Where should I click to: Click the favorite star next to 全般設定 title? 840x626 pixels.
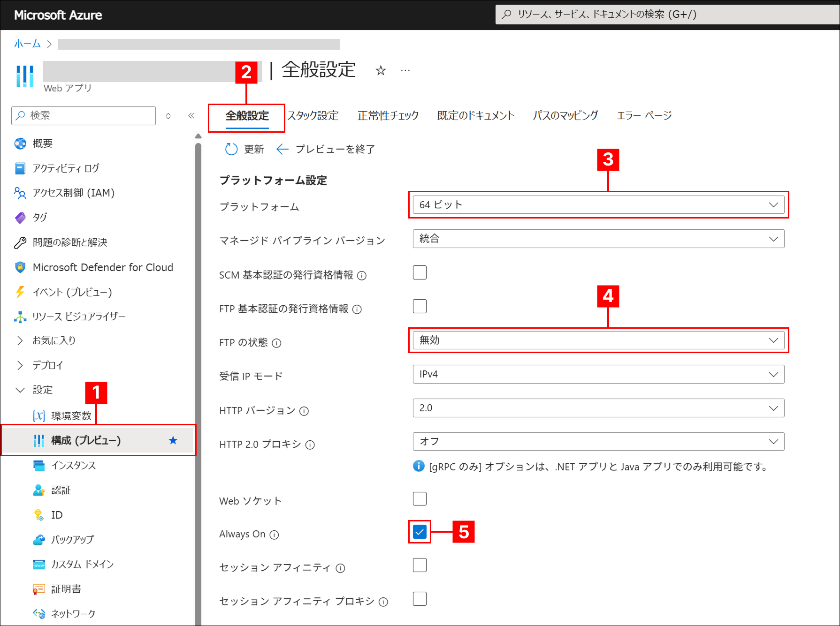coord(381,71)
